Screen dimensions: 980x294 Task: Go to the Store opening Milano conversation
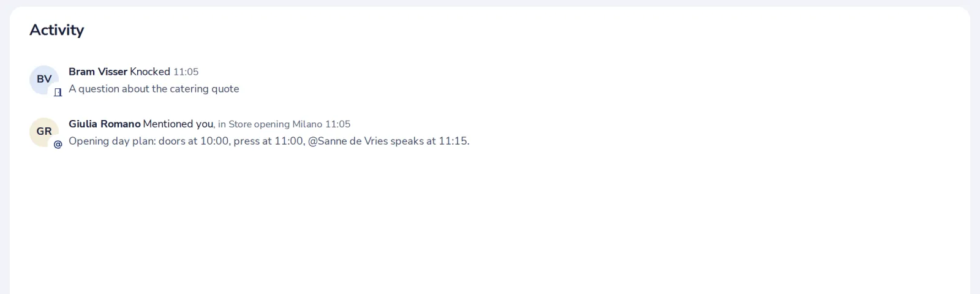coord(275,124)
